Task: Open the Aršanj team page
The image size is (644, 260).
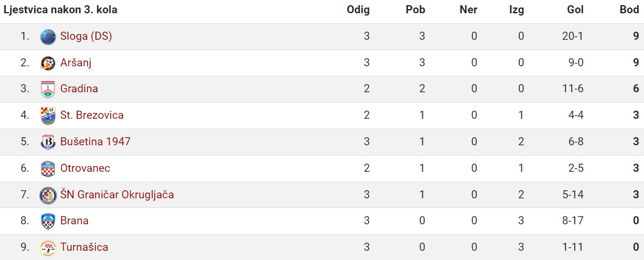Action: coord(76,63)
